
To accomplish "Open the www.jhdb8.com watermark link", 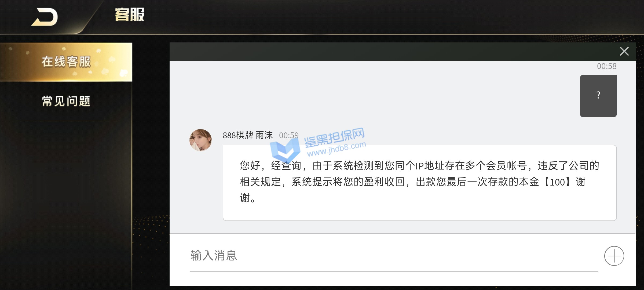I will pos(336,149).
